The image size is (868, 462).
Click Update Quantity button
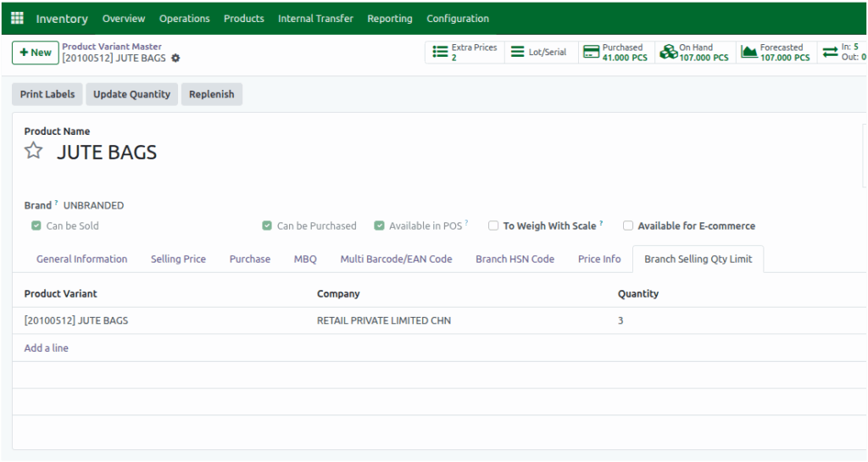[x=131, y=94]
